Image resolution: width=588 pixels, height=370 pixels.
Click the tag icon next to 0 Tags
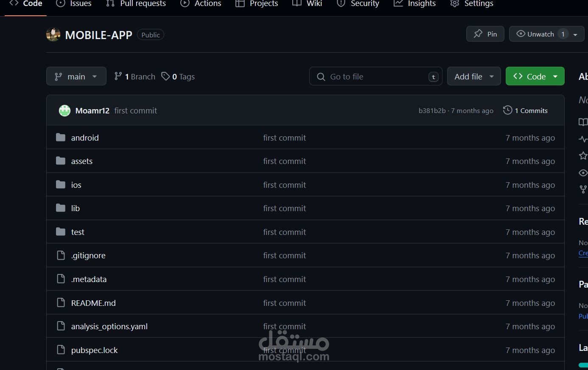[166, 76]
